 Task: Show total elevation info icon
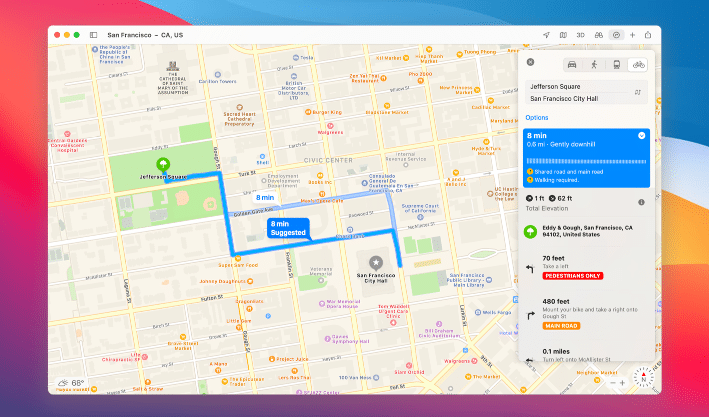[640, 201]
